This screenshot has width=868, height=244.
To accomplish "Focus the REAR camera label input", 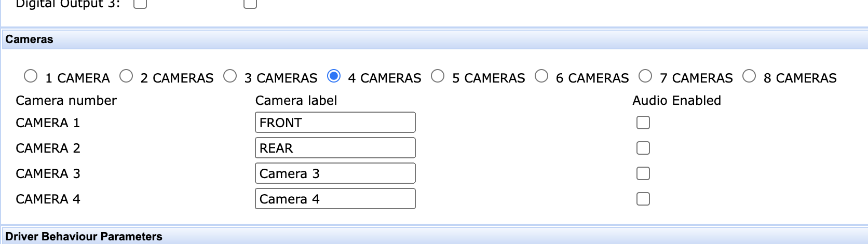I will pos(335,148).
